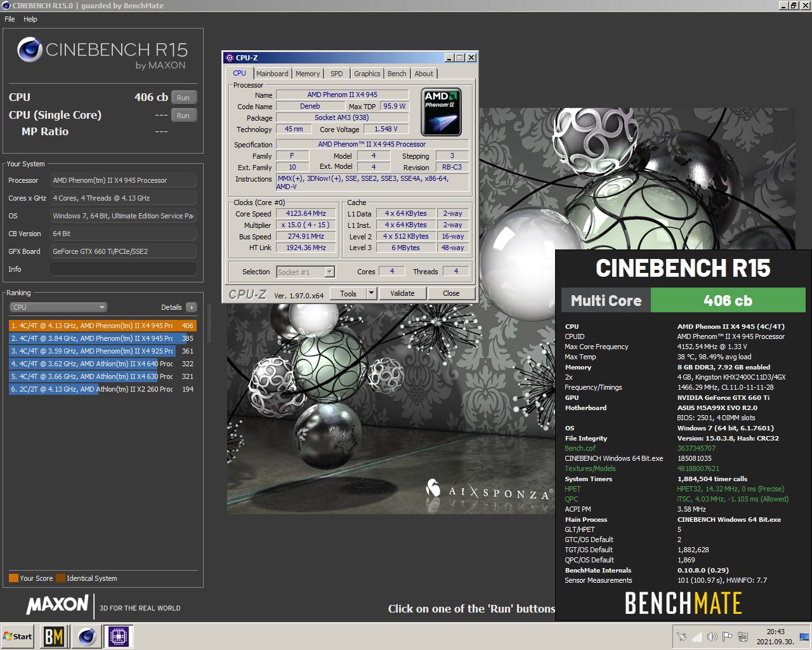Switch to the Memory tab in CPU-Z
812x650 pixels.
[308, 74]
